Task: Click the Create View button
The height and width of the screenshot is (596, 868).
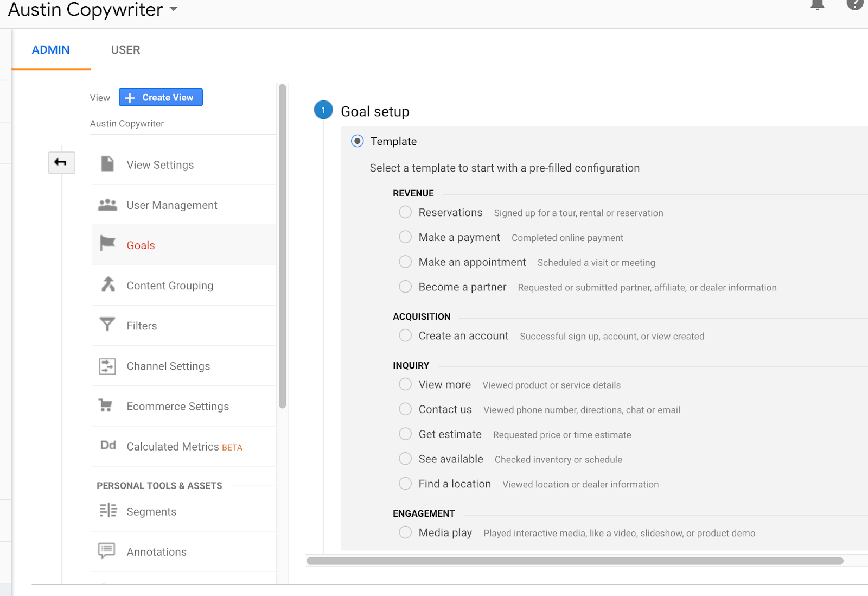Action: pyautogui.click(x=161, y=97)
